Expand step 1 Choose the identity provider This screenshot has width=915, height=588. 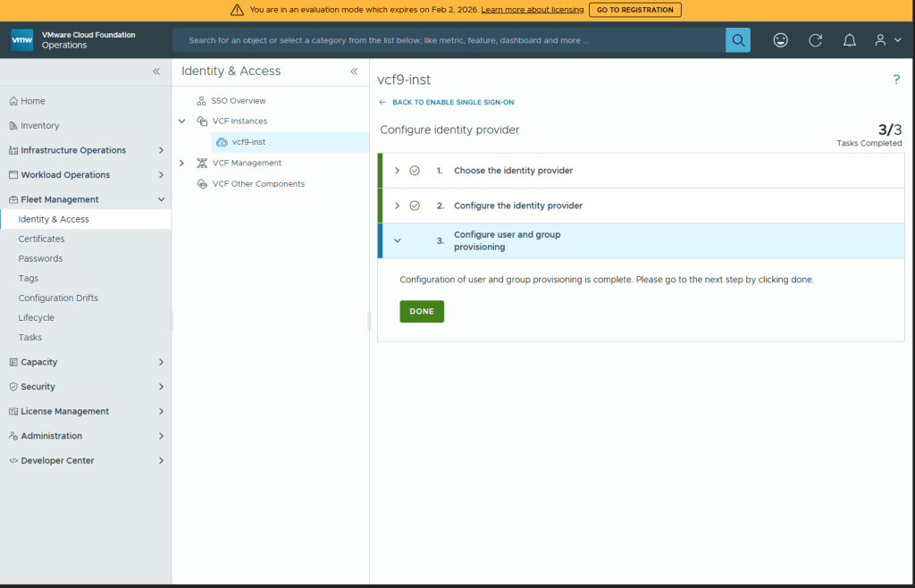[398, 171]
